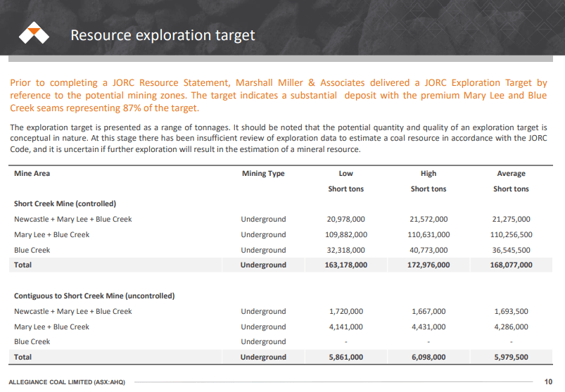The height and width of the screenshot is (392, 565).
Task: Click the controlled total low 163,178,000
Action: 346,265
